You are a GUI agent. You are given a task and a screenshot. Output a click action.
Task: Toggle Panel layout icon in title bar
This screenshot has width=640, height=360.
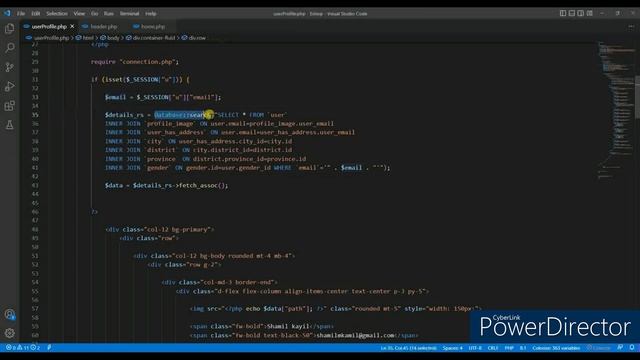click(572, 13)
